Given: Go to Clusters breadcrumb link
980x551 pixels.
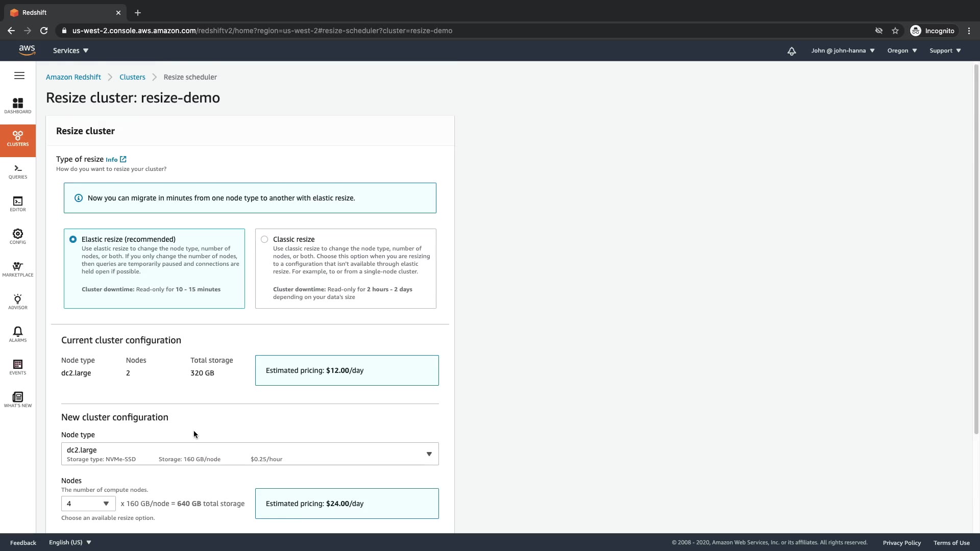Looking at the screenshot, I should 132,77.
